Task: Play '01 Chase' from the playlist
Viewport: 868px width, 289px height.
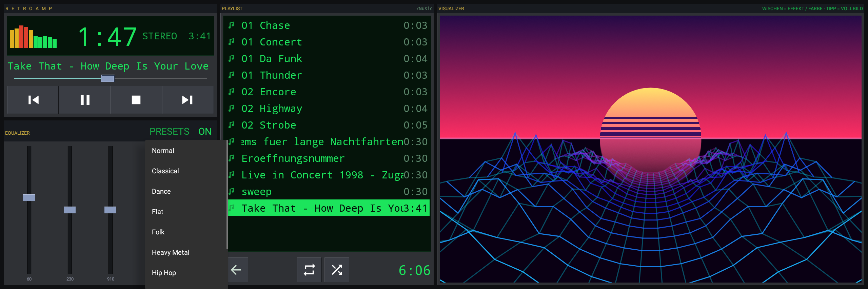Action: (x=328, y=25)
